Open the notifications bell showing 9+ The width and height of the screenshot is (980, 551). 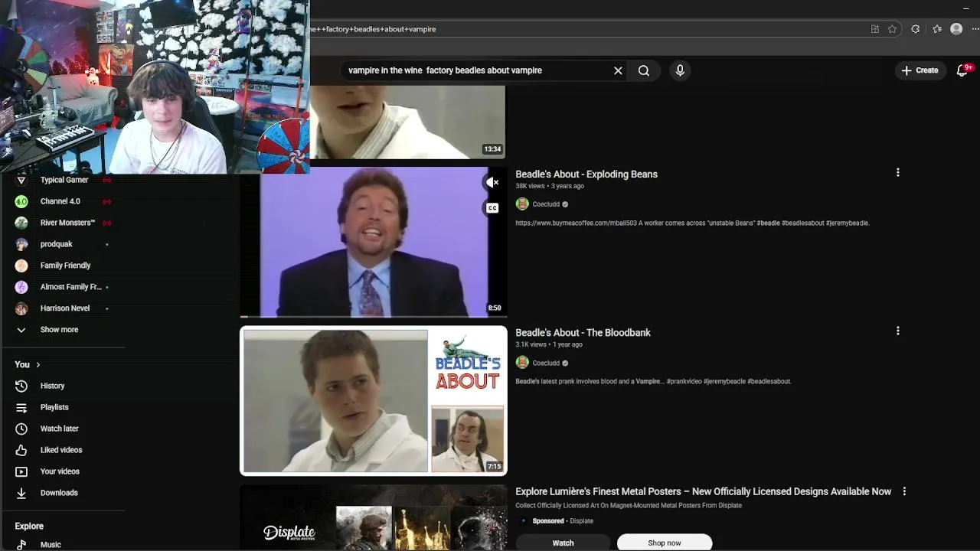coord(964,70)
